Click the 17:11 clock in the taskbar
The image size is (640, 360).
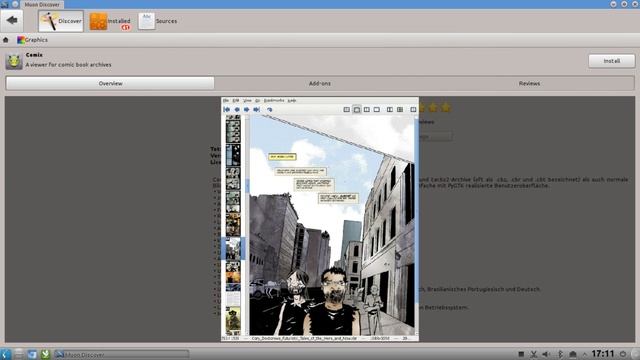point(603,353)
